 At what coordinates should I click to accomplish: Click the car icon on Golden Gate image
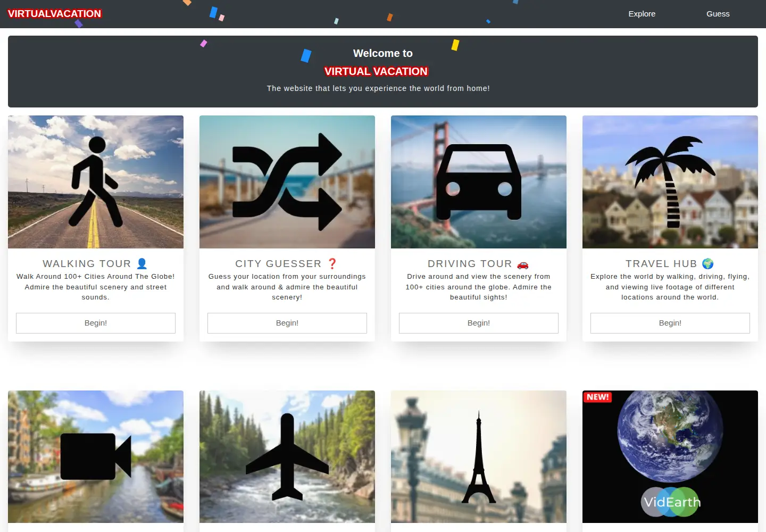coord(479,182)
